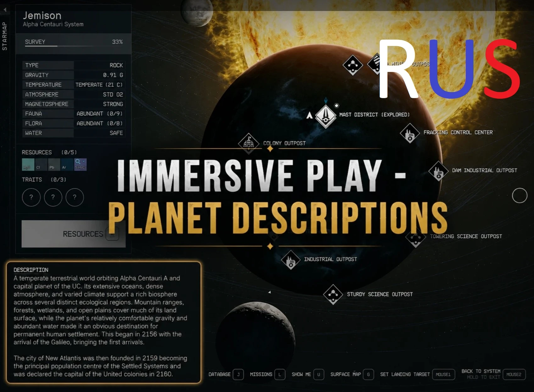Collapse panel using the Starmap arrow
534x392 pixels.
[x=5, y=10]
